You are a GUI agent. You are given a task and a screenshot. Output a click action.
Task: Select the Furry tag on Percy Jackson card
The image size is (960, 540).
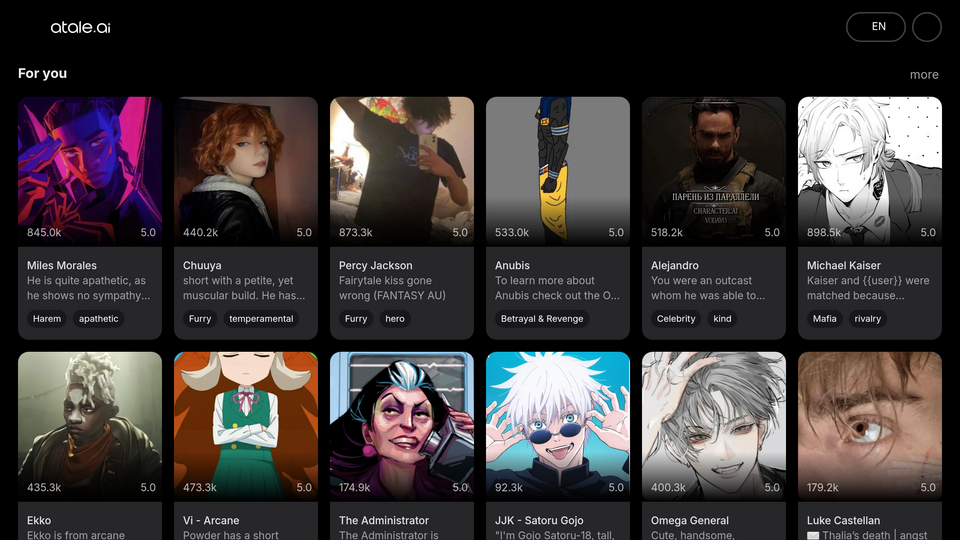356,318
